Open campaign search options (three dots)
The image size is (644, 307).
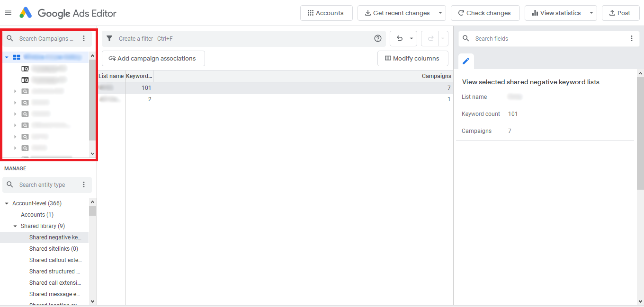click(x=84, y=39)
